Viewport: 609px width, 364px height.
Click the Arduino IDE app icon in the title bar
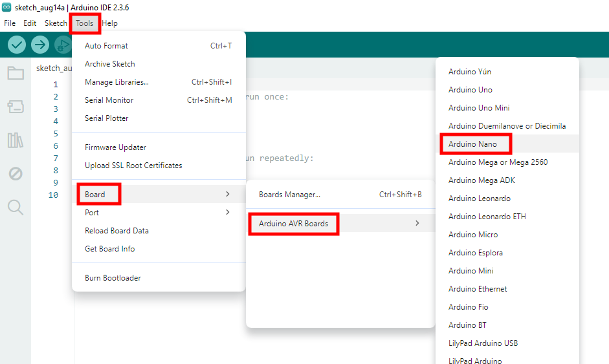click(x=6, y=7)
